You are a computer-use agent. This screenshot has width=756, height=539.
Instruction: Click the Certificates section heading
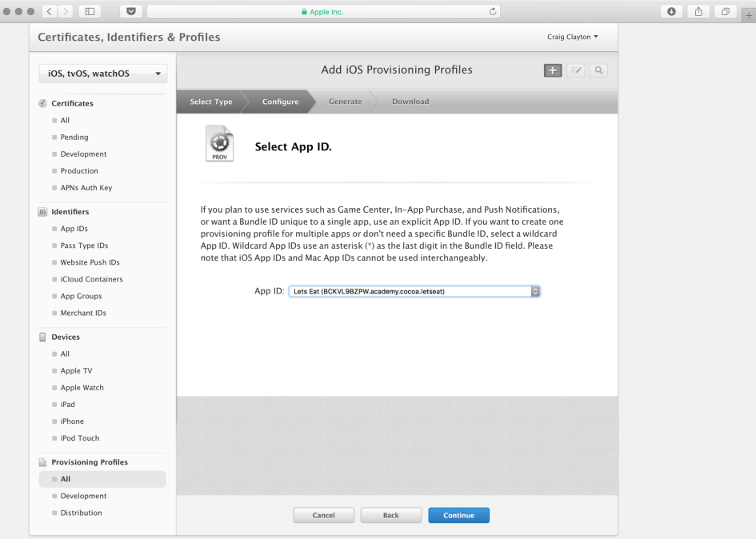pos(72,103)
